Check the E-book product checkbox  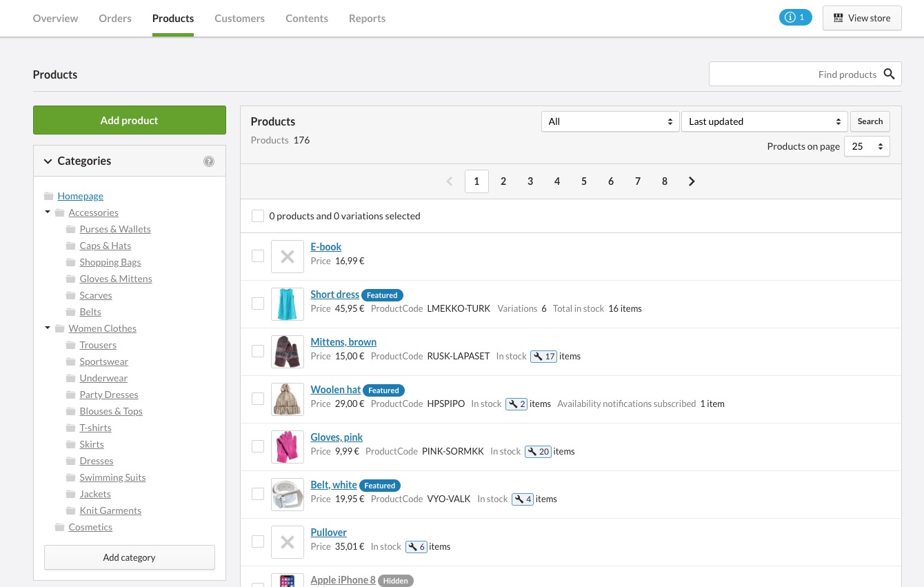coord(258,256)
